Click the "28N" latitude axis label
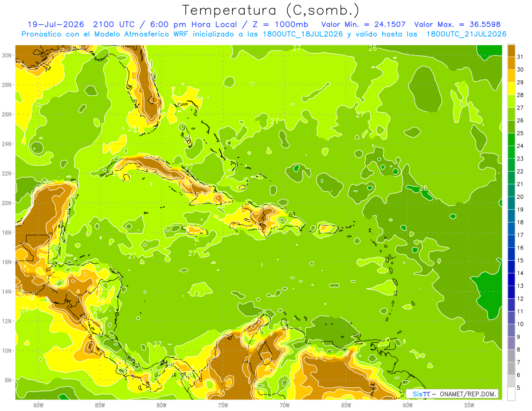 (7, 85)
